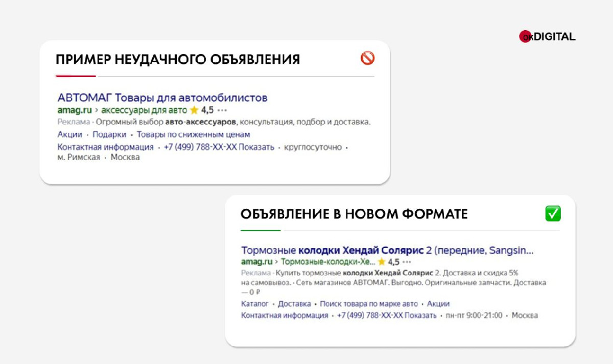
Task: Click the пн-пт 9:00-21:00 hours text
Action: [x=474, y=316]
